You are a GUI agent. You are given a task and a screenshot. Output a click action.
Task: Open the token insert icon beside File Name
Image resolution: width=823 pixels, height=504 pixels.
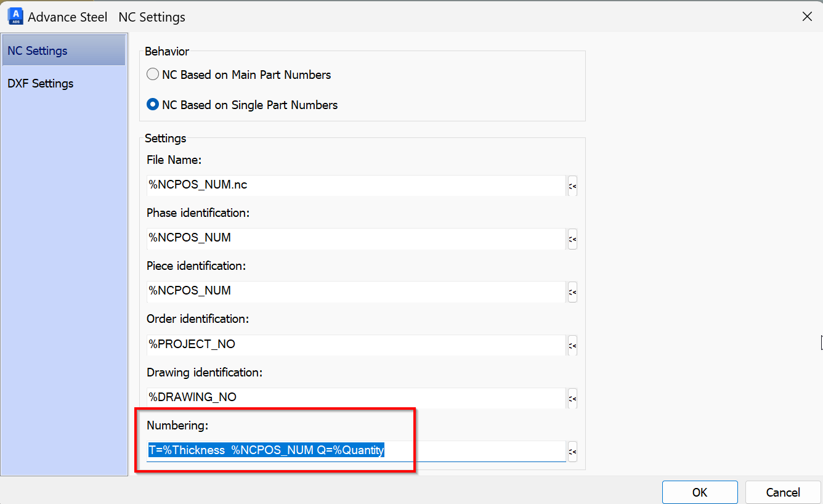coord(572,185)
